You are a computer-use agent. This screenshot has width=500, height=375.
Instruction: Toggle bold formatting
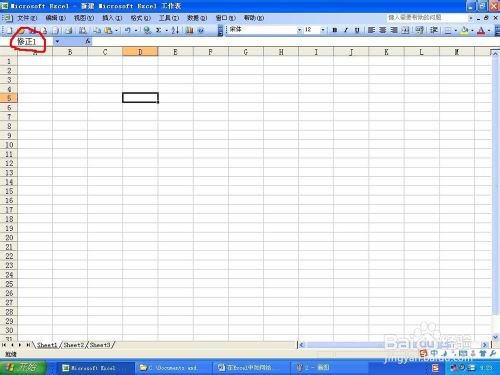point(335,30)
